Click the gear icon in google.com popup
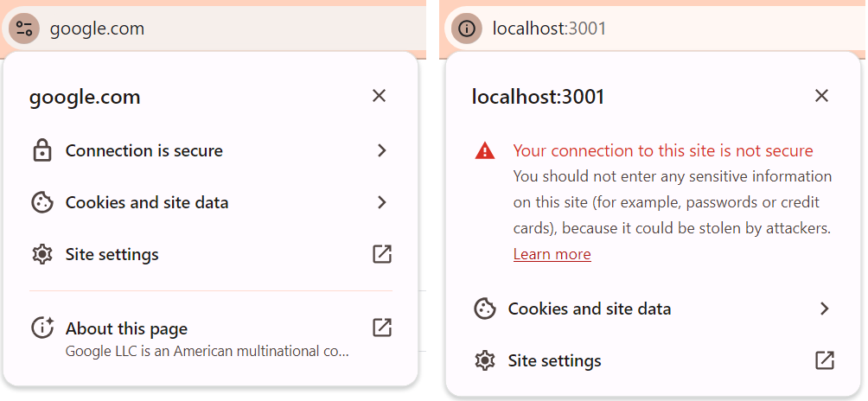 coord(42,254)
